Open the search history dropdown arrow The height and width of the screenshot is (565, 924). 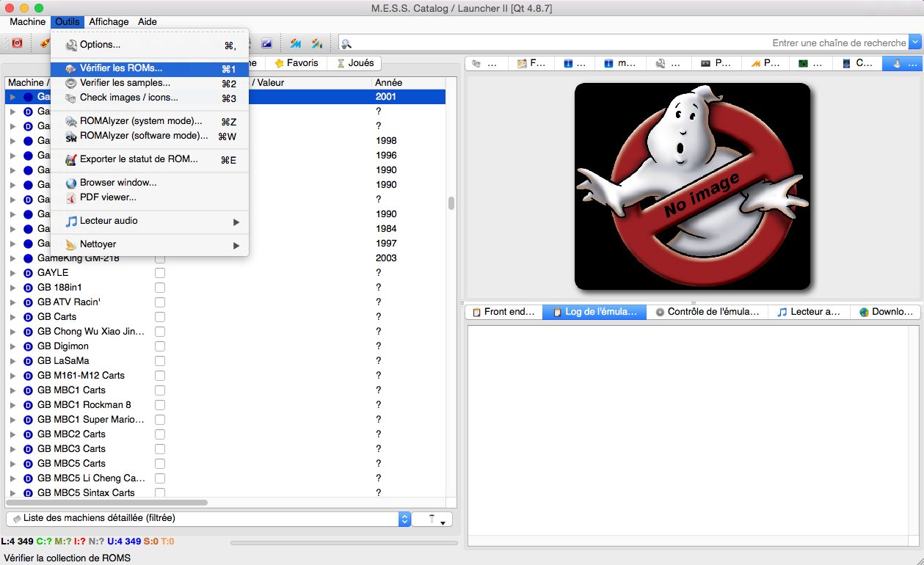[x=915, y=43]
